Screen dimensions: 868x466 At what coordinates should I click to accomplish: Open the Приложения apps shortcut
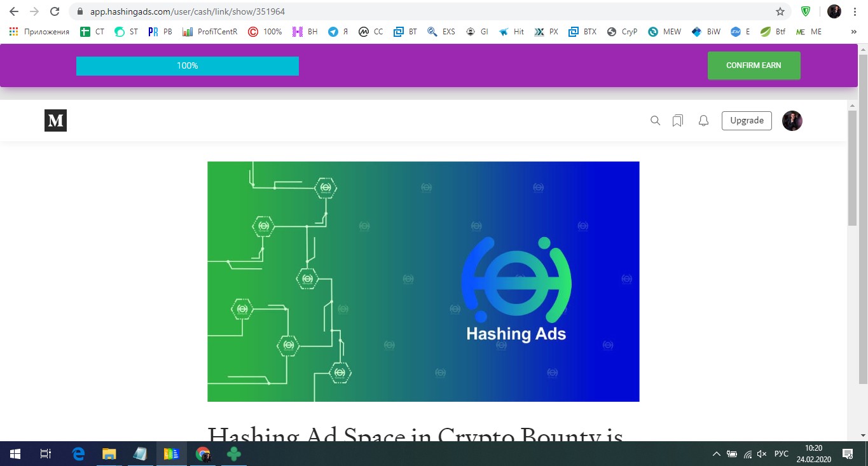(39, 32)
